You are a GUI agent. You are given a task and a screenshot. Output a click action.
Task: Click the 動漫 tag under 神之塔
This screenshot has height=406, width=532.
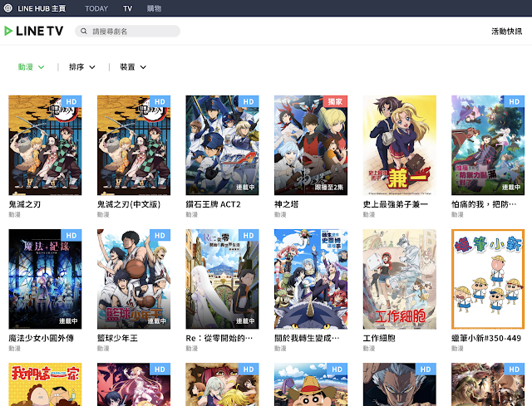click(280, 214)
